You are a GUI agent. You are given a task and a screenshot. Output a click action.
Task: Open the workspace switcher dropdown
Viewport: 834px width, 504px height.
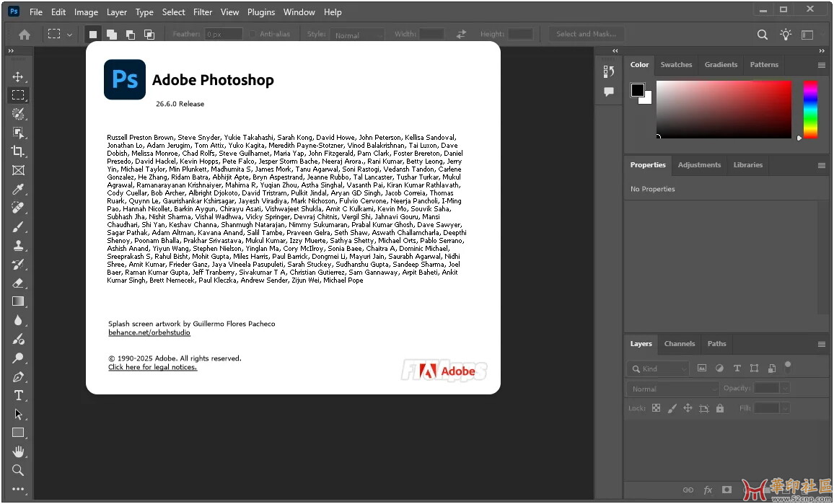(x=807, y=35)
